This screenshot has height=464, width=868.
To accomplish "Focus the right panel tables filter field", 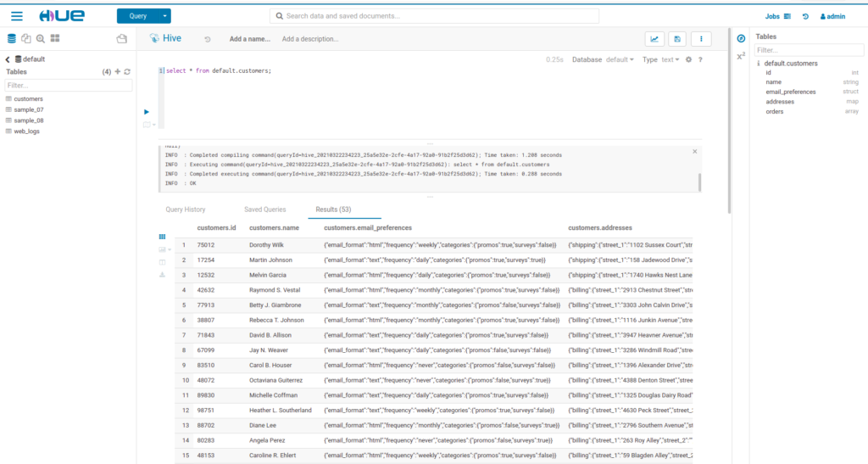I will 809,50.
